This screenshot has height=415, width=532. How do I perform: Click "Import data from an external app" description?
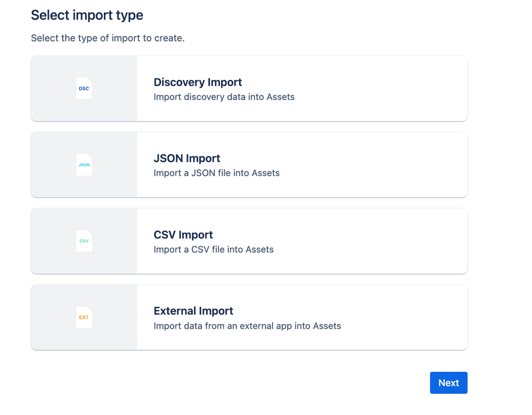247,326
